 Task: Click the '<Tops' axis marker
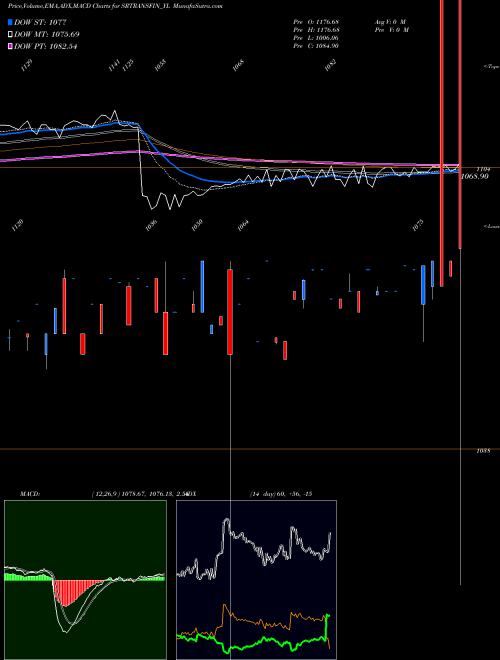(x=491, y=67)
